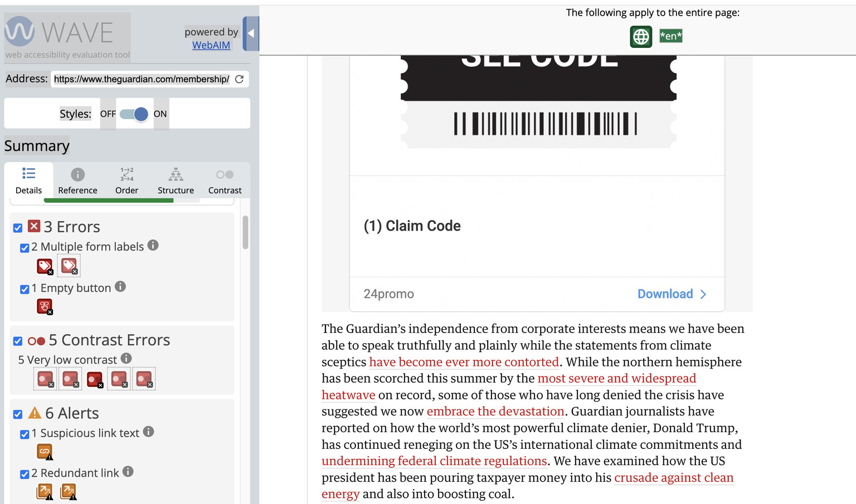
Task: Open info for Very low contrast
Action: tap(127, 358)
